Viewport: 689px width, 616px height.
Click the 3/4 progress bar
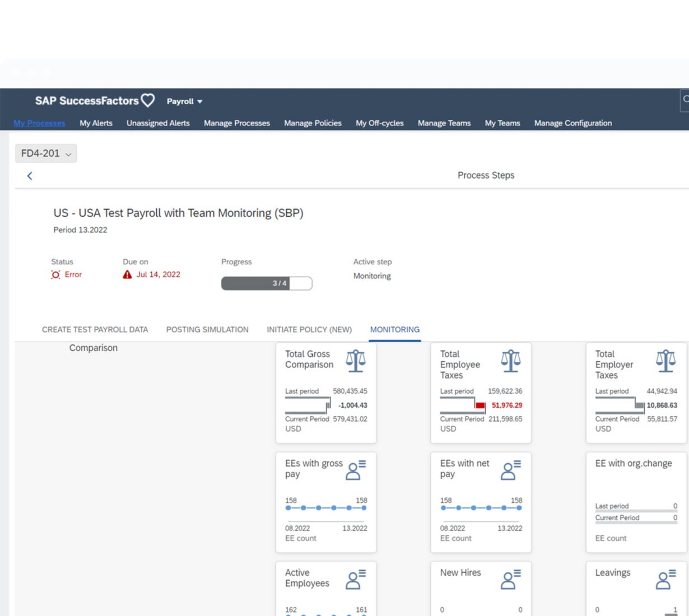tap(267, 283)
